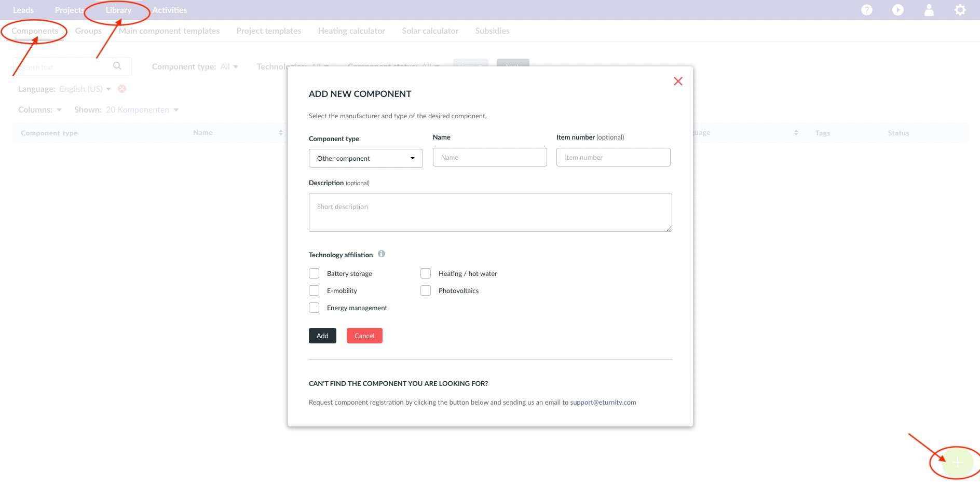Click the green plus add button
980x485 pixels.
point(957,462)
